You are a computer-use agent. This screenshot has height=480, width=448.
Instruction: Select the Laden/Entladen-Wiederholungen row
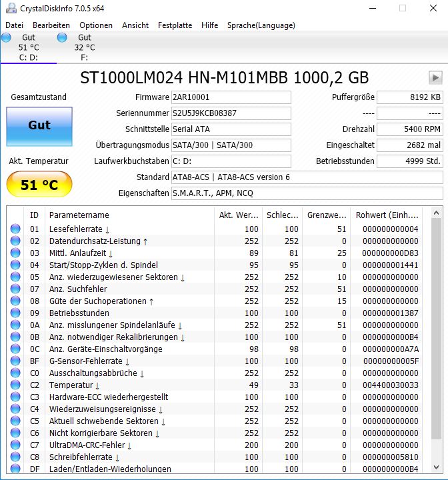pos(215,469)
